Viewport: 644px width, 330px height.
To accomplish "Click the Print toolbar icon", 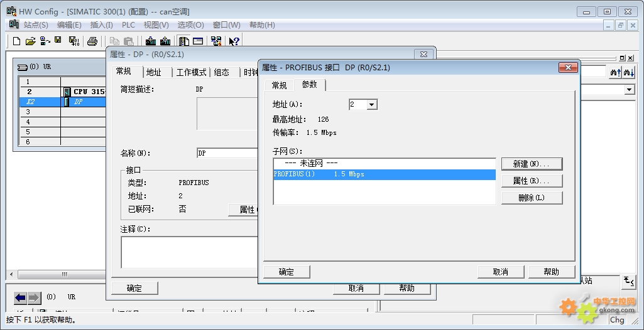I will [x=92, y=41].
